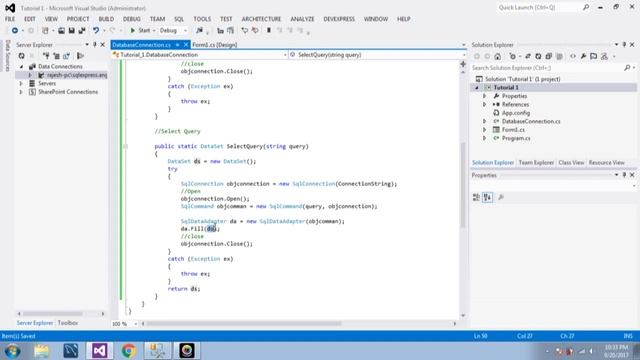Click the View Code icon in Solution Explorer
The width and height of the screenshot is (640, 360).
(x=573, y=56)
